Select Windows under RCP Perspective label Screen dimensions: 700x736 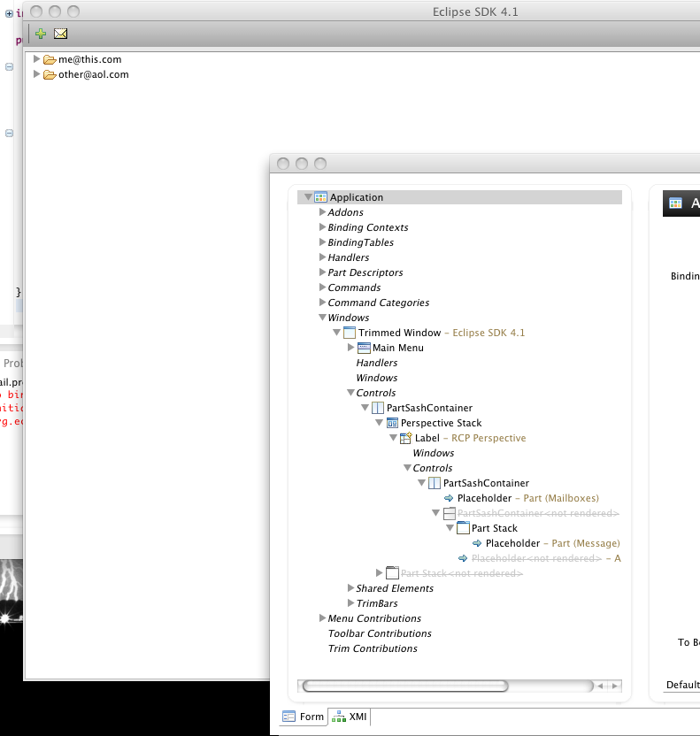coord(434,453)
